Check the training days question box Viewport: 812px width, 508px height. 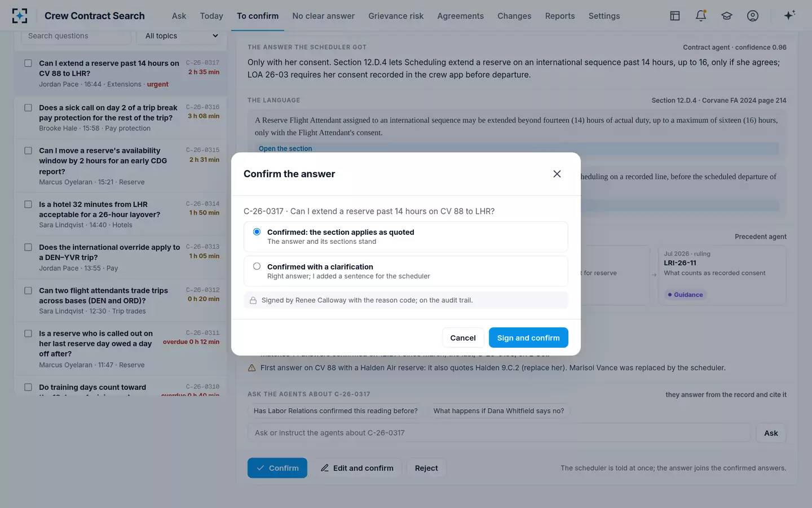28,387
